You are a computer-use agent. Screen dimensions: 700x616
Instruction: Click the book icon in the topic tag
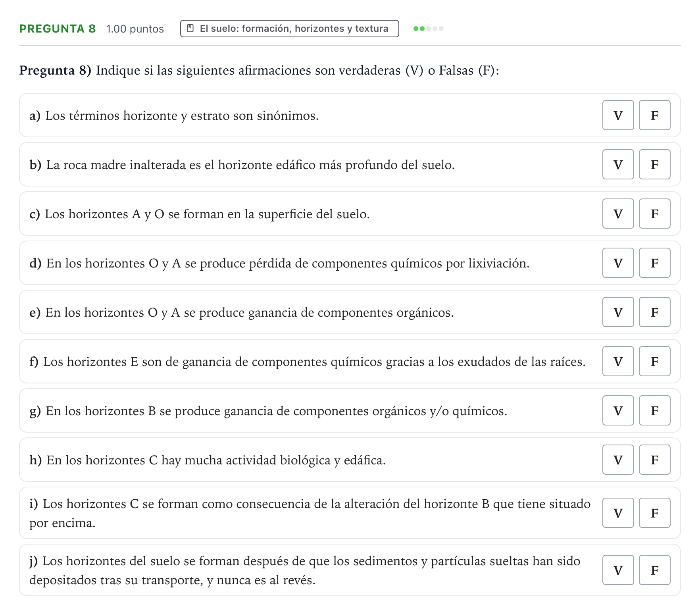190,29
